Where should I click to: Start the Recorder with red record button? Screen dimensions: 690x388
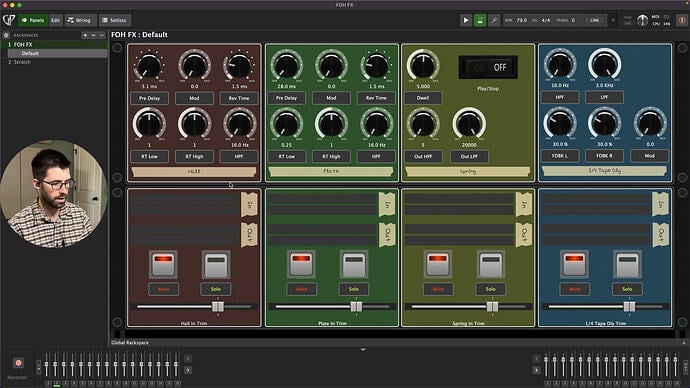click(18, 363)
